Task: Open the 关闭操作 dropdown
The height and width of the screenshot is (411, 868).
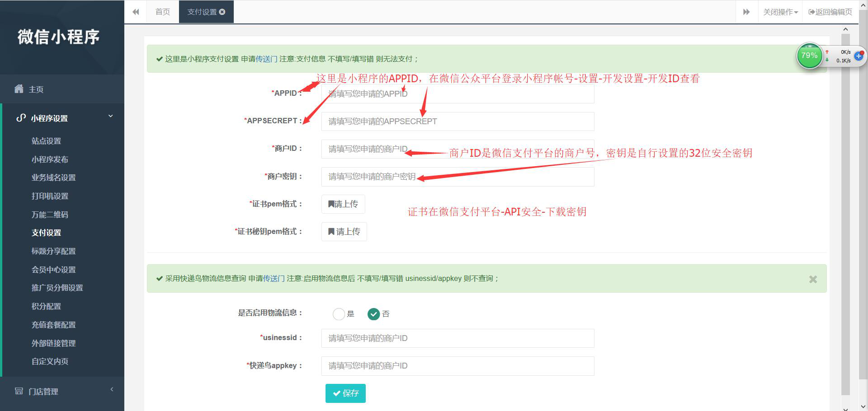Action: pyautogui.click(x=780, y=12)
